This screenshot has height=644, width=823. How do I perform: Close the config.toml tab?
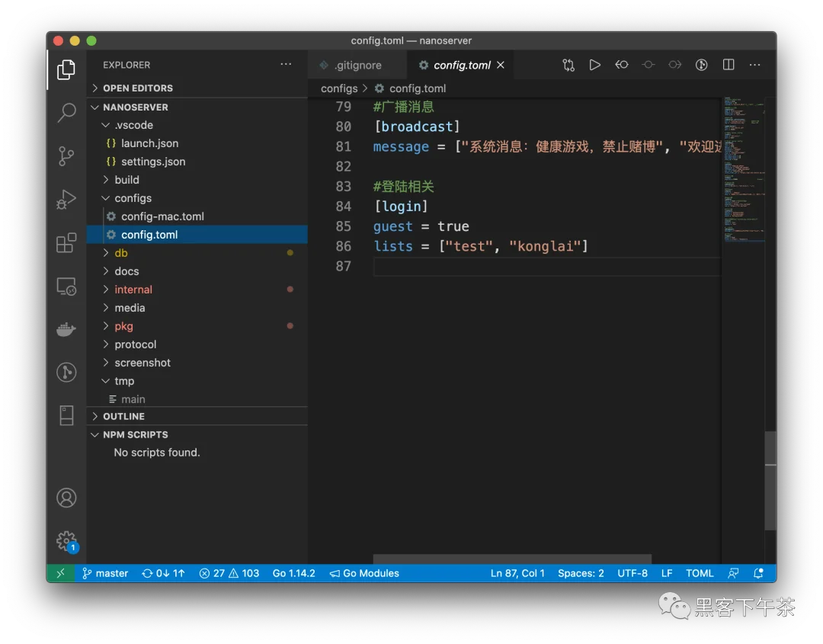(x=501, y=65)
